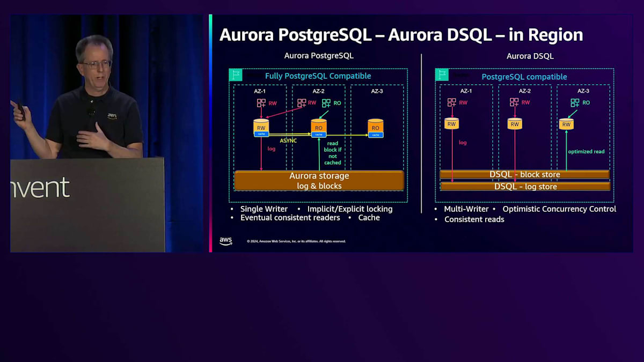Click the AWS logo at slide bottom-left
The width and height of the screenshot is (644, 362).
click(226, 241)
